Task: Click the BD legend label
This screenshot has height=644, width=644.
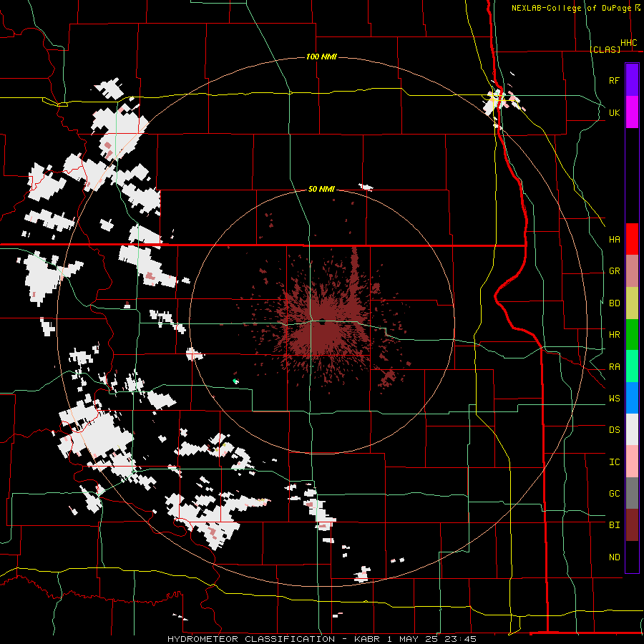Action: [x=614, y=303]
